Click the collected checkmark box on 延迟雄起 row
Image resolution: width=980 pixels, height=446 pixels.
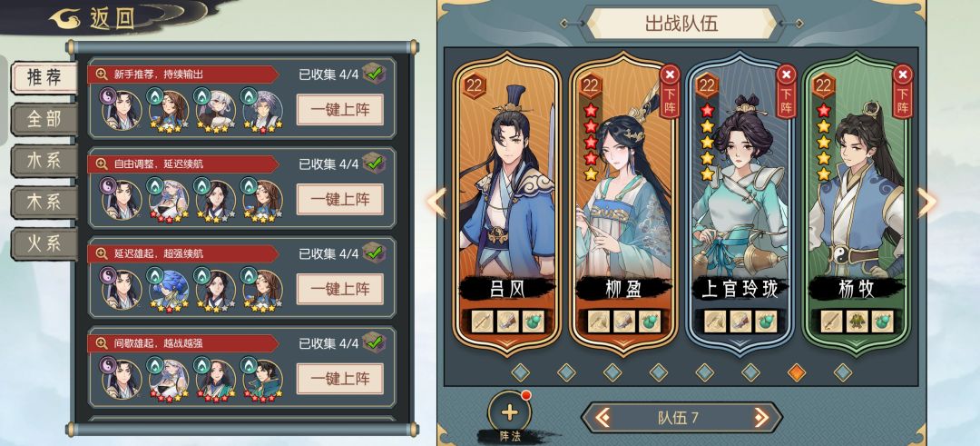click(374, 253)
